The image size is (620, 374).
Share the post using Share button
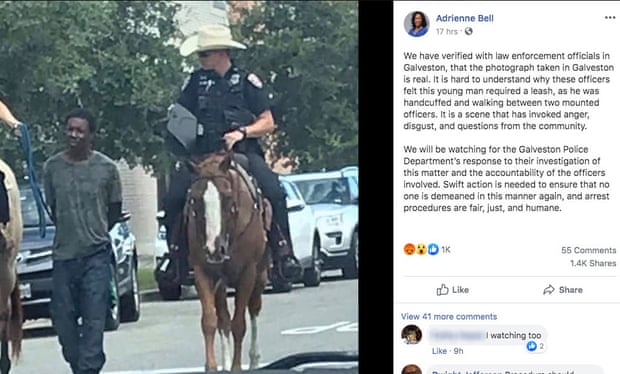point(563,290)
